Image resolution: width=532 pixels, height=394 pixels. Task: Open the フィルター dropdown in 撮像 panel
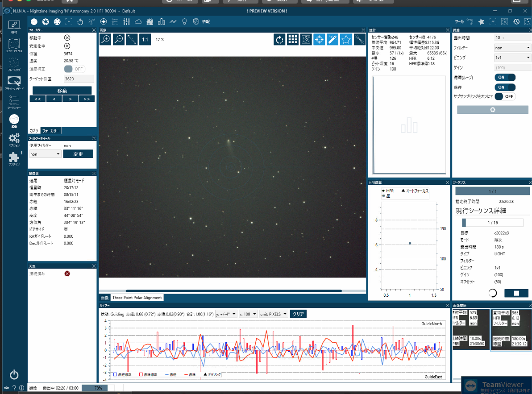coord(512,48)
